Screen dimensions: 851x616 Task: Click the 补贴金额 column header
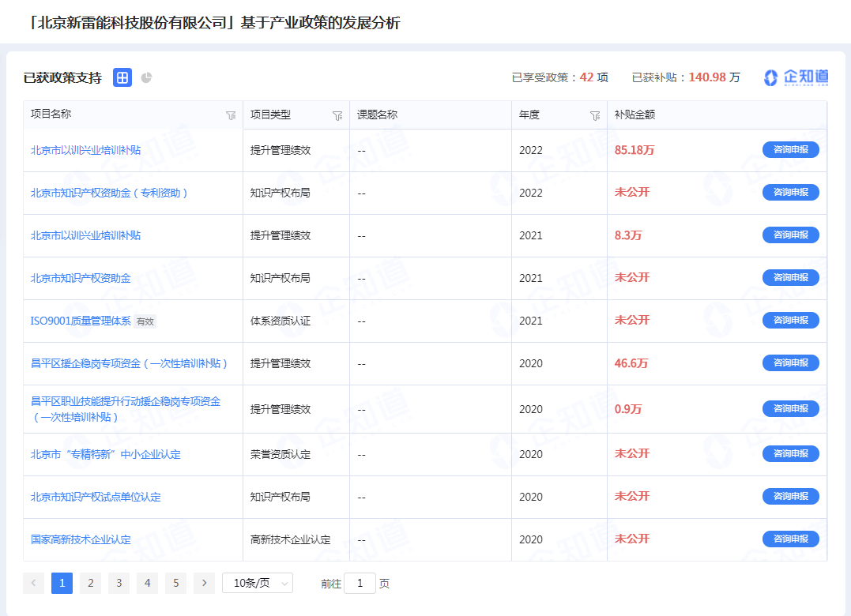[635, 115]
